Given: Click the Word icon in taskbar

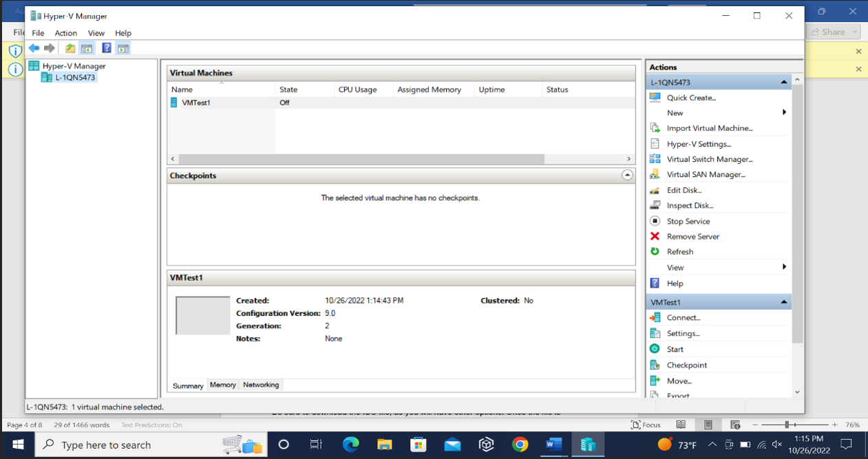Looking at the screenshot, I should coord(553,445).
